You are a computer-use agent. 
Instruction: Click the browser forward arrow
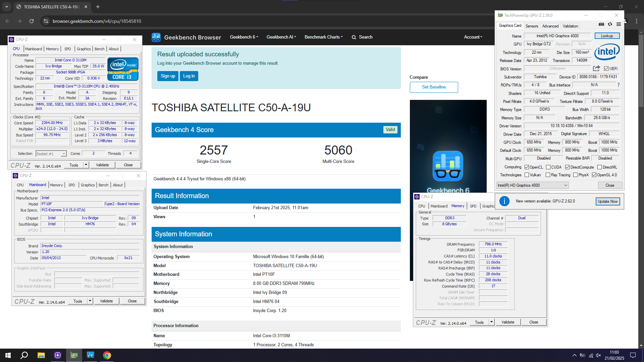point(19,21)
